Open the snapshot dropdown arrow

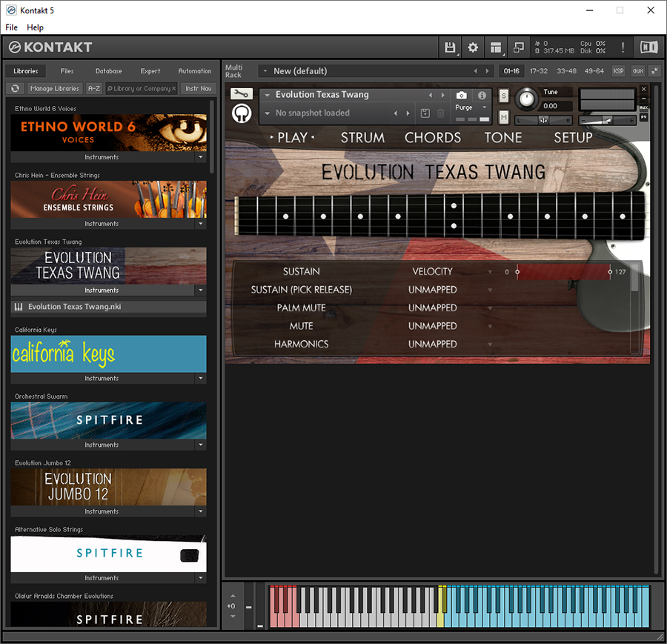267,113
